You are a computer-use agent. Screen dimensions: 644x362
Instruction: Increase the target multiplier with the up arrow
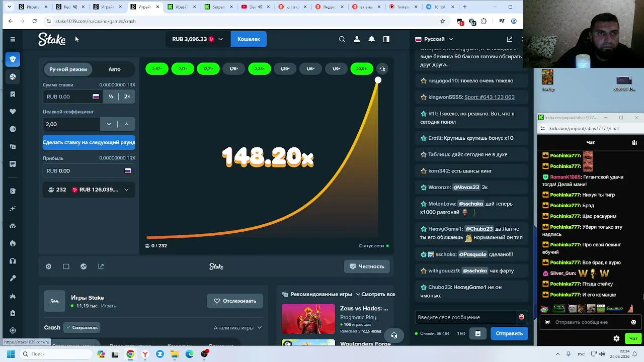click(126, 124)
